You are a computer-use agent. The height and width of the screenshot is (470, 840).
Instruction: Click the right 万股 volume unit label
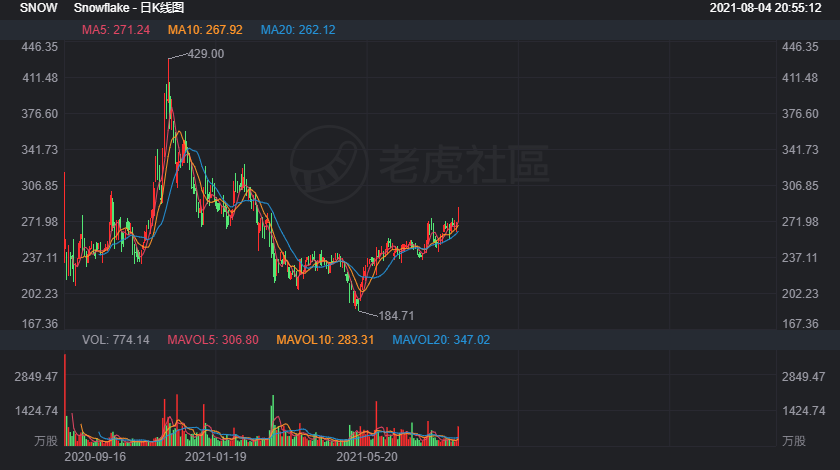(794, 441)
